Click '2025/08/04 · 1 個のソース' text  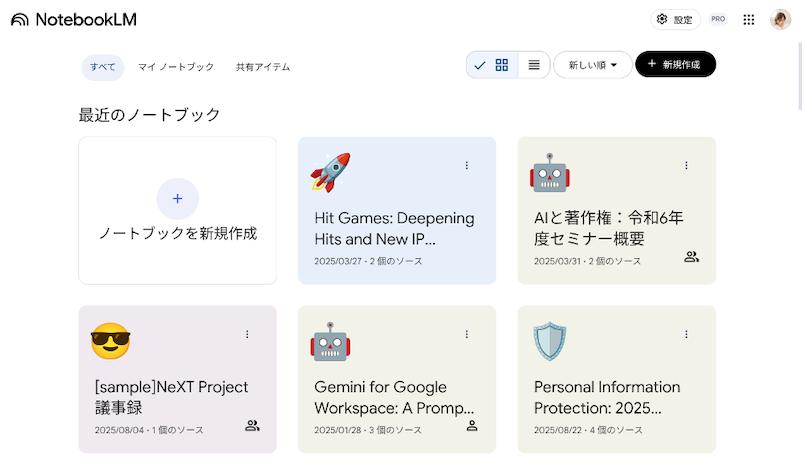(149, 430)
